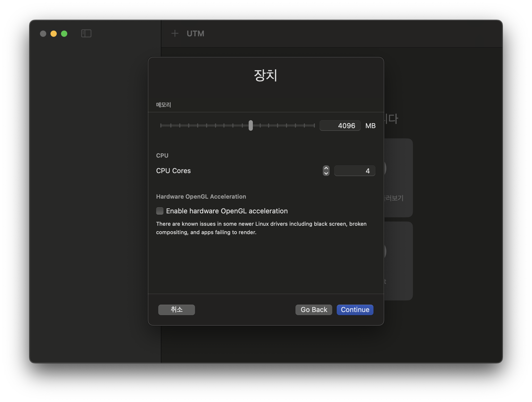Image resolution: width=532 pixels, height=402 pixels.
Task: Set memory slider to leftmost tick
Action: (161, 125)
